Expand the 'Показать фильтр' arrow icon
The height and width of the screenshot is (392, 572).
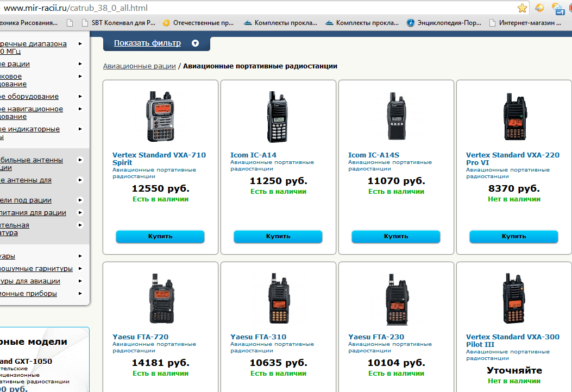(196, 43)
